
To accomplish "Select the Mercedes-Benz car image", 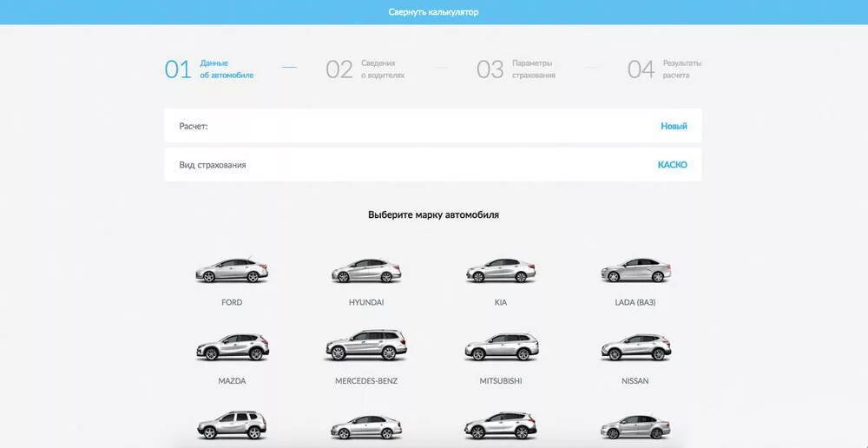I will click(366, 346).
